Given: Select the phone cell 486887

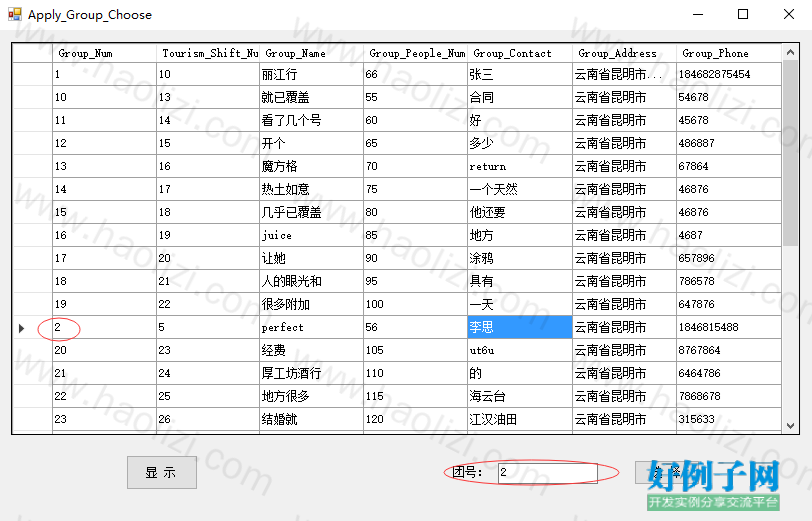Looking at the screenshot, I should coord(729,143).
